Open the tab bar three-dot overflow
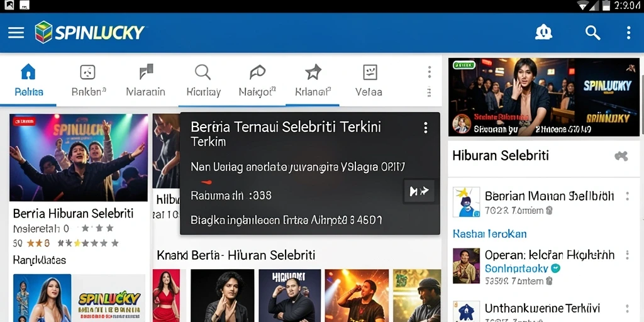Screen dimensions: 644x322 (429, 72)
